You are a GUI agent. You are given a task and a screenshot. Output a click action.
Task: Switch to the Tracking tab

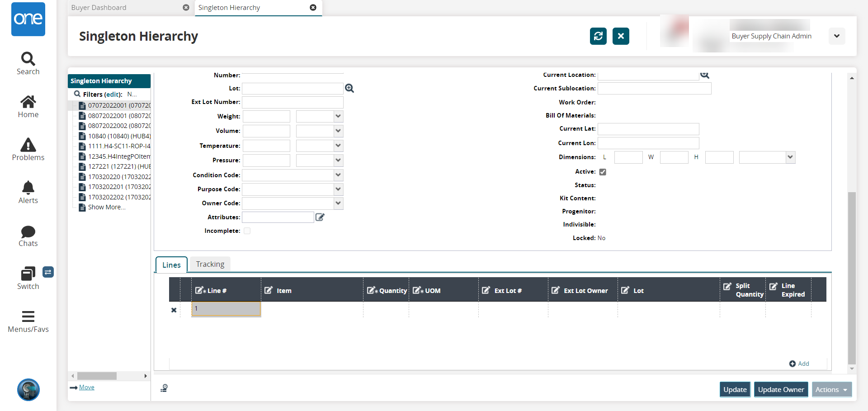pyautogui.click(x=210, y=264)
